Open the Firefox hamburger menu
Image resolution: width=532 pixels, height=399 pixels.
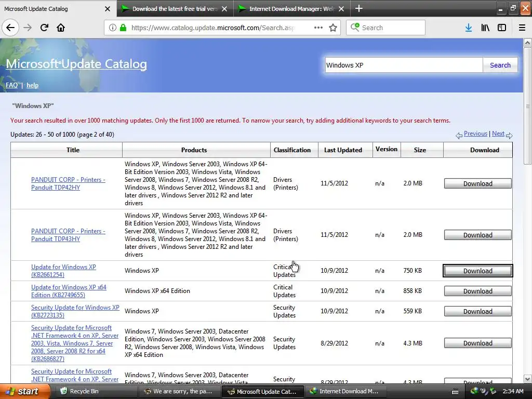click(522, 28)
